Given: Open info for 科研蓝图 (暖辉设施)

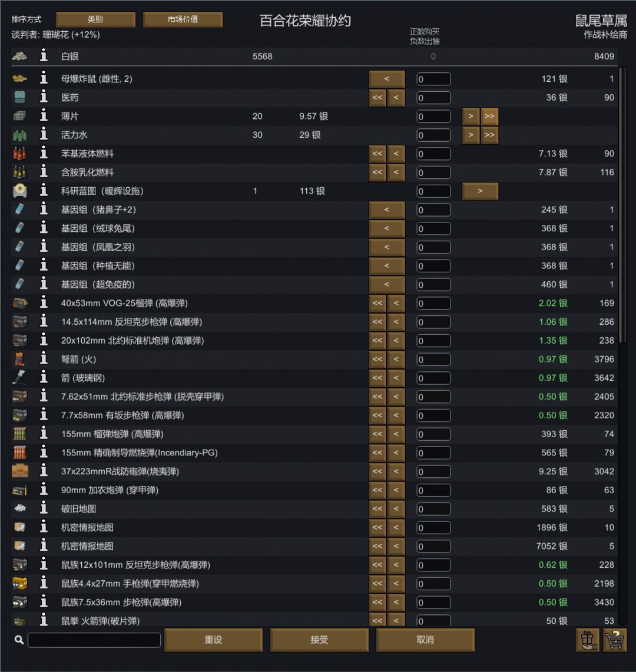Looking at the screenshot, I should click(44, 191).
